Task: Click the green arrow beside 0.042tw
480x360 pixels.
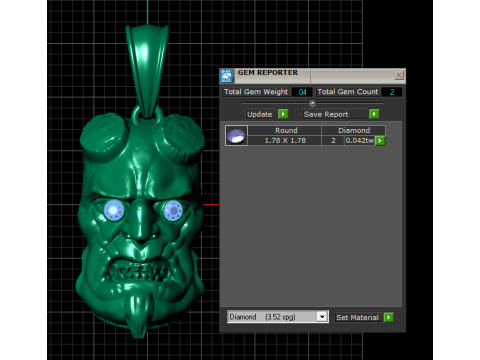Action: click(x=380, y=141)
